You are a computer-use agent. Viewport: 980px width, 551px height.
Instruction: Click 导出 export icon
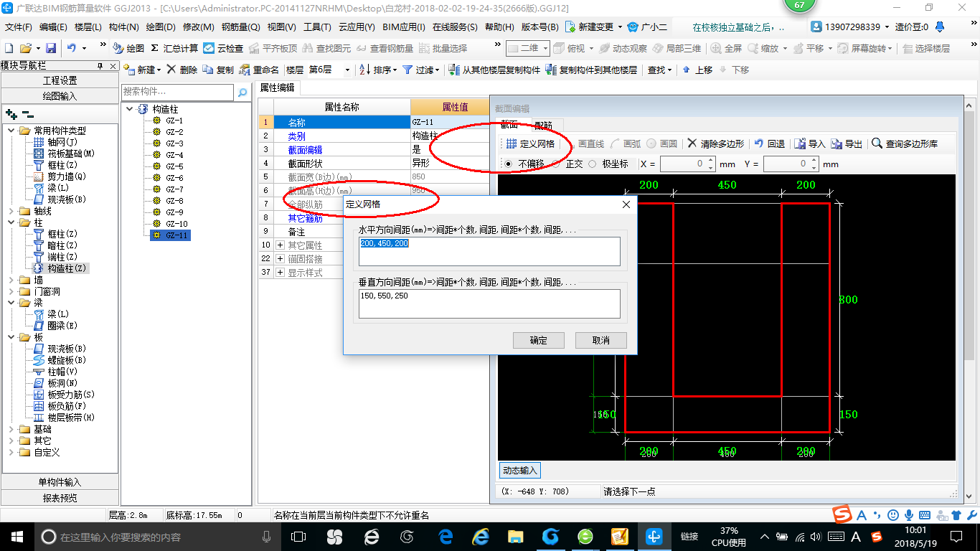837,143
